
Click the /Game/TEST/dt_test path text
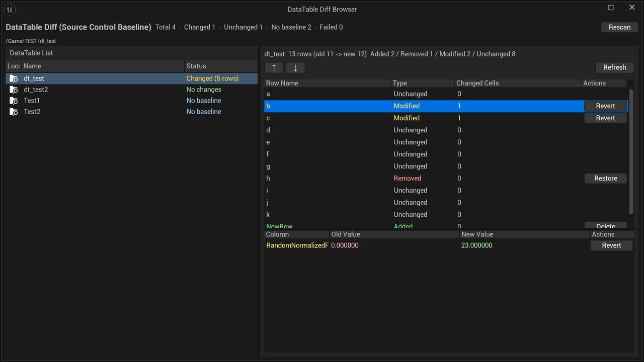[x=31, y=41]
